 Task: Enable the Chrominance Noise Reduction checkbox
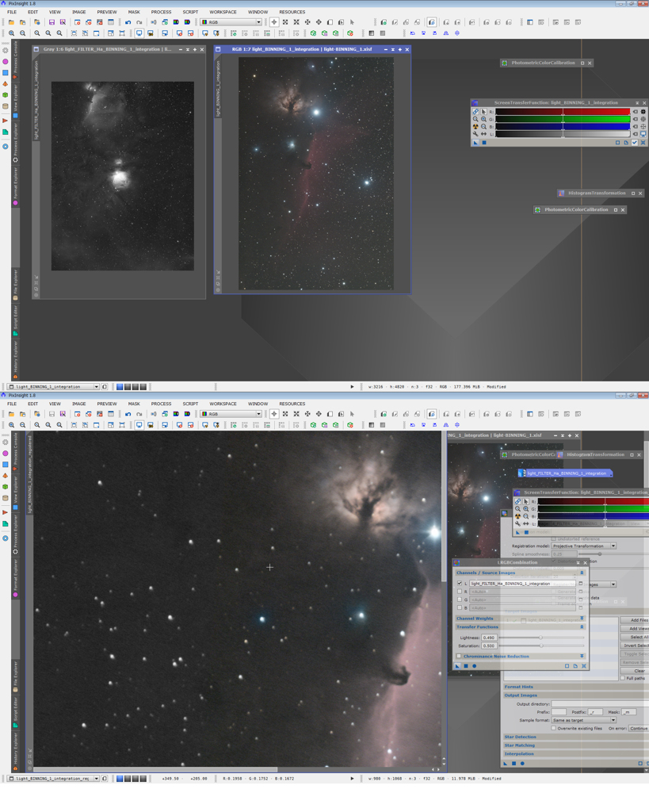point(459,656)
